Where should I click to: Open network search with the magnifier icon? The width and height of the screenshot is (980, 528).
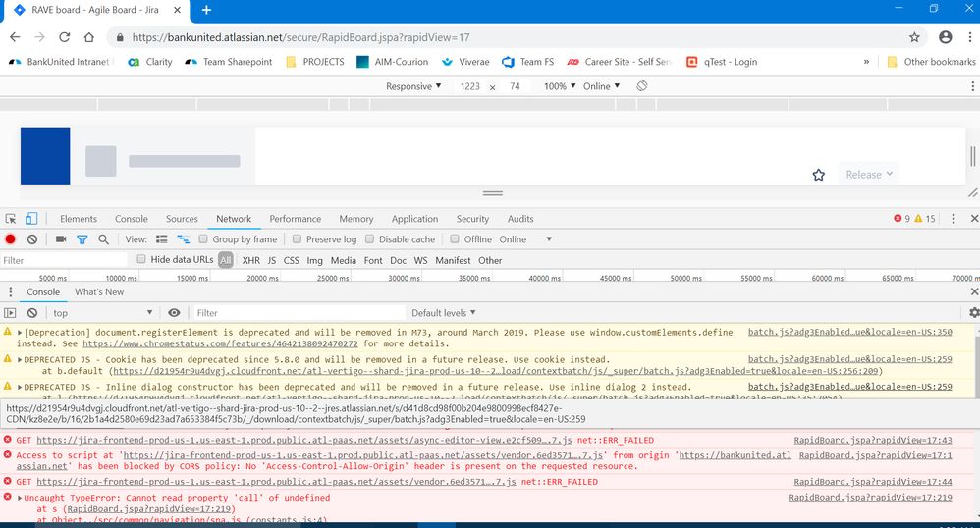click(103, 239)
